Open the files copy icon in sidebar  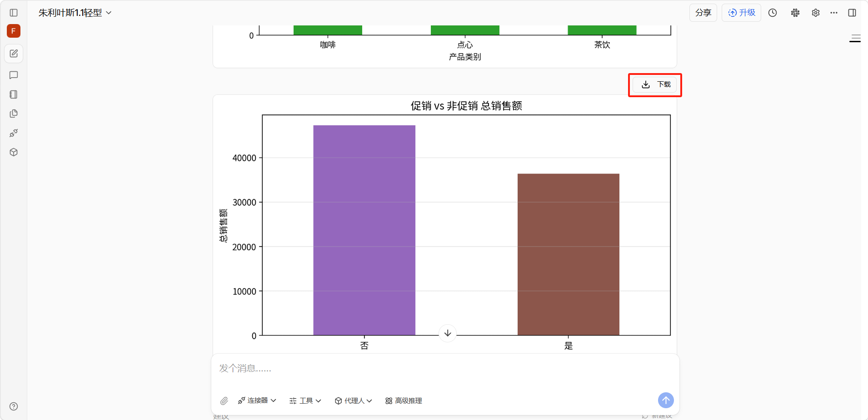[x=14, y=114]
